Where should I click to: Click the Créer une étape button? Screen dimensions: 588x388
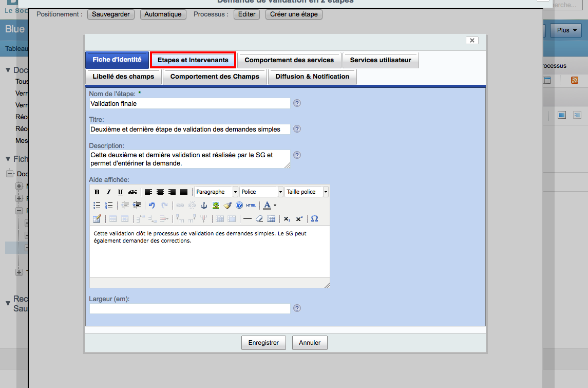click(x=294, y=14)
